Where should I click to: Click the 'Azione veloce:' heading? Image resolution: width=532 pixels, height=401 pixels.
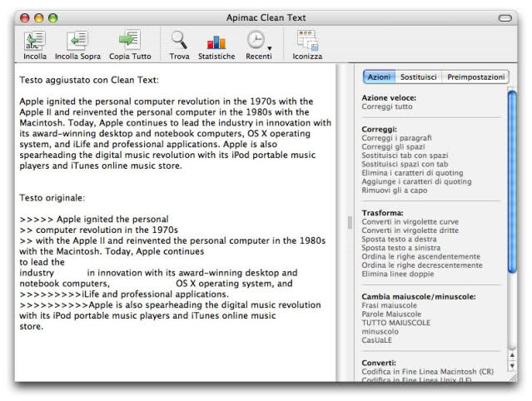(x=389, y=98)
